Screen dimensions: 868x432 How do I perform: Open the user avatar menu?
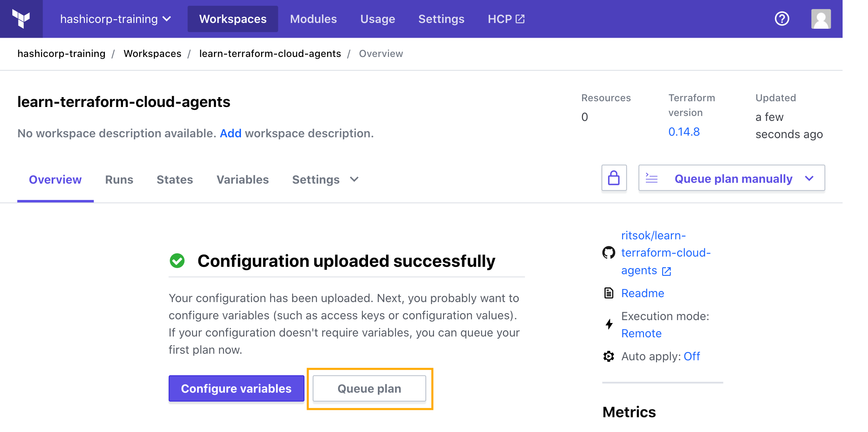click(x=821, y=19)
